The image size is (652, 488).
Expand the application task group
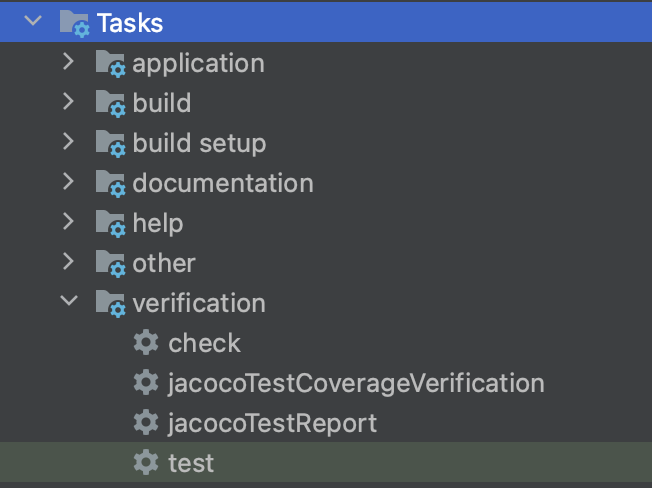tap(69, 62)
